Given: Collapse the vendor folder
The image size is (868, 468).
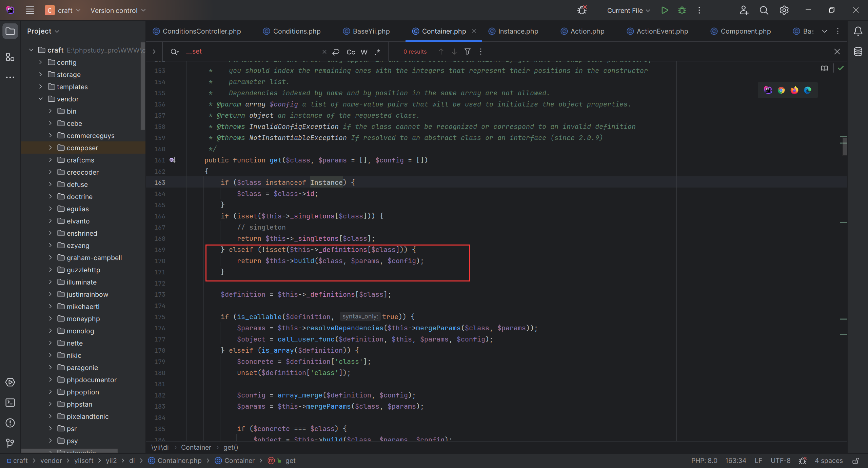Looking at the screenshot, I should (x=41, y=99).
